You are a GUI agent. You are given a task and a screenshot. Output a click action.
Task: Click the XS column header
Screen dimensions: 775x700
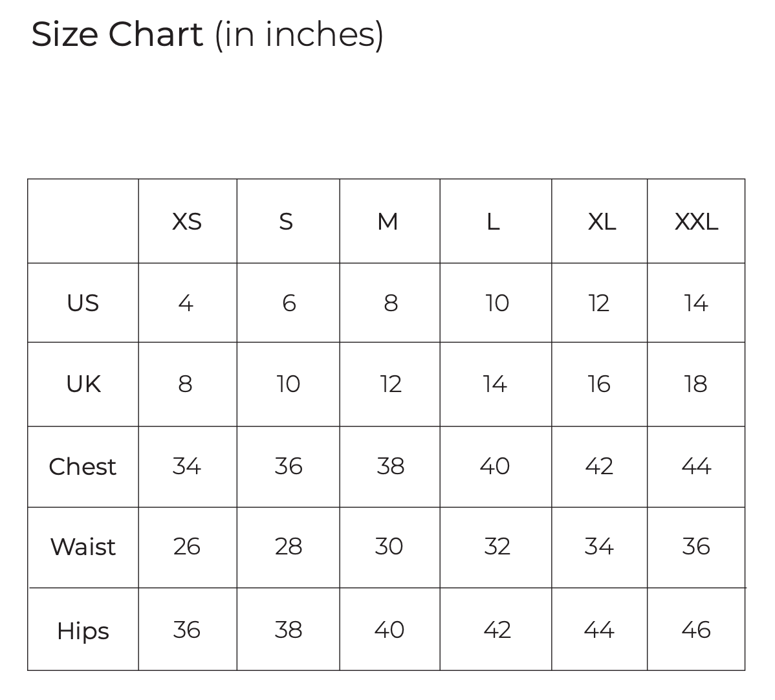pyautogui.click(x=187, y=222)
